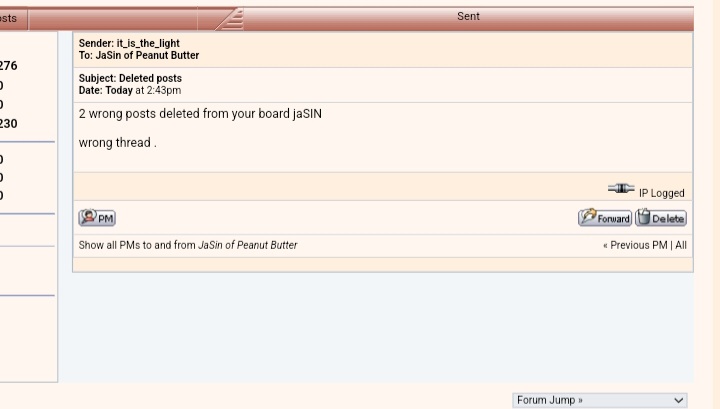Image resolution: width=720 pixels, height=409 pixels.
Task: Click the Forum Jump dropdown arrow
Action: point(680,399)
